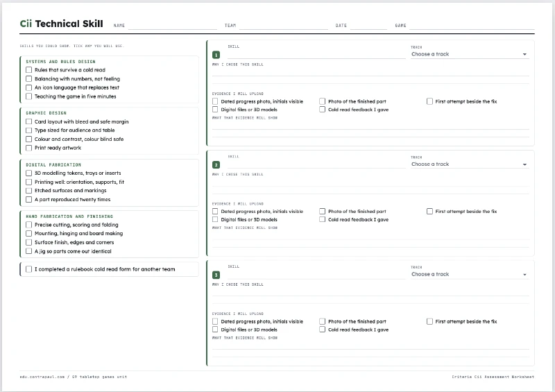Tick 'Balancing with numbers, not feeling'
Image resolution: width=555 pixels, height=392 pixels.
pyautogui.click(x=28, y=78)
